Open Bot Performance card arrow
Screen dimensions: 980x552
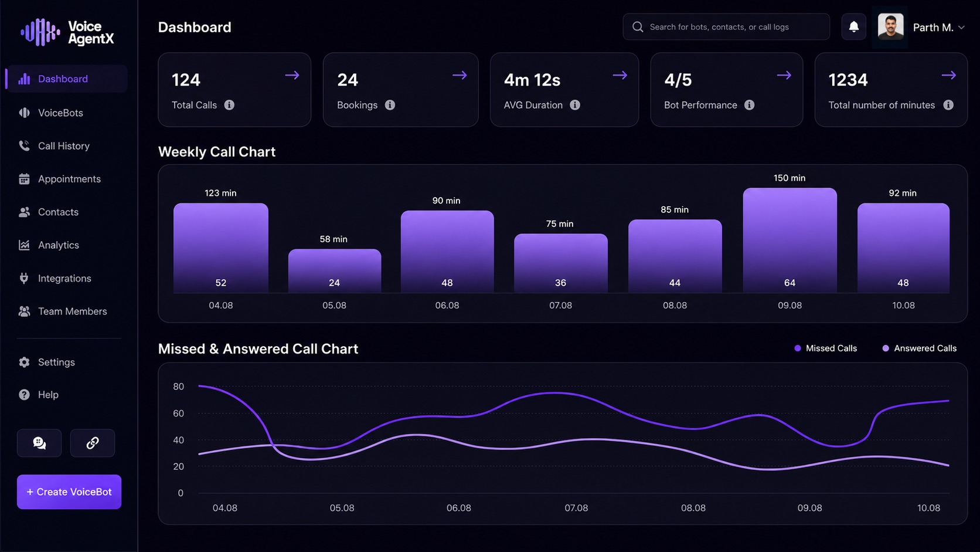click(784, 75)
